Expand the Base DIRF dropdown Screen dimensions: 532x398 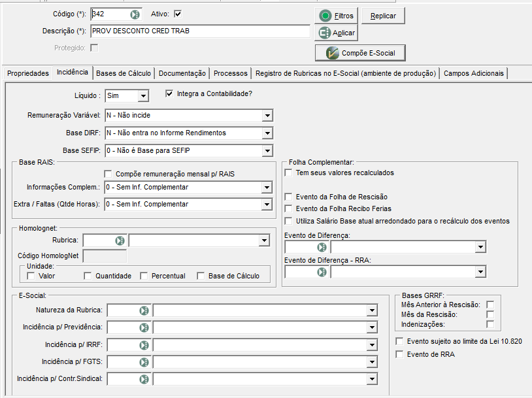267,133
